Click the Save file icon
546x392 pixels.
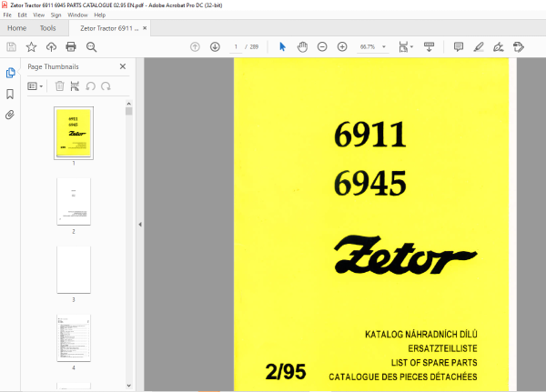(11, 46)
